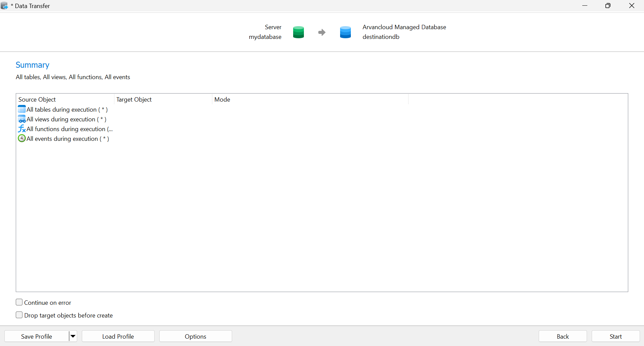Click the blue destination database icon
Viewport: 644px width, 346px height.
[x=345, y=32]
